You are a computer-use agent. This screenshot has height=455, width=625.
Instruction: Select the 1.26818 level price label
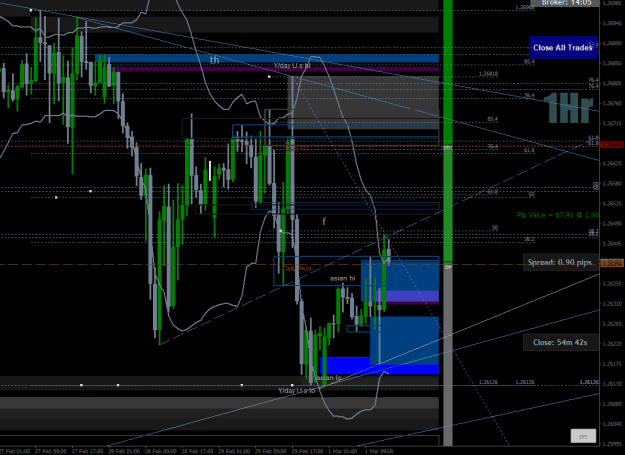coord(488,74)
